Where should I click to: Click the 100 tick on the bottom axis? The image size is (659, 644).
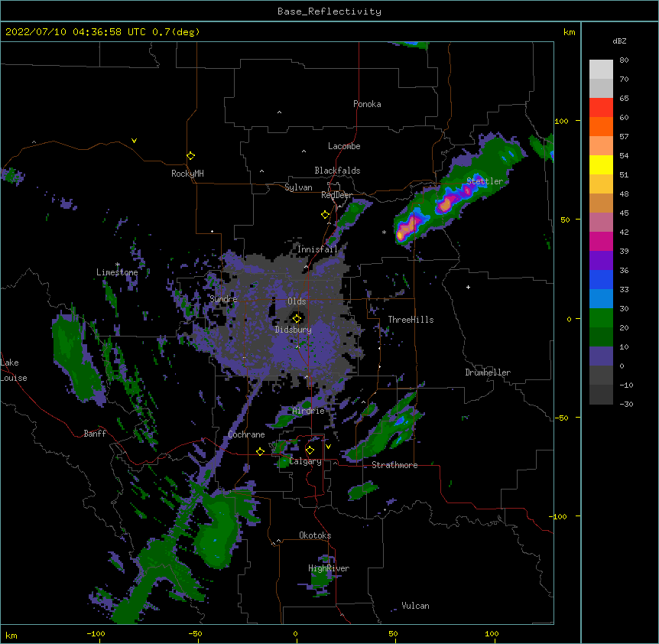click(x=492, y=633)
